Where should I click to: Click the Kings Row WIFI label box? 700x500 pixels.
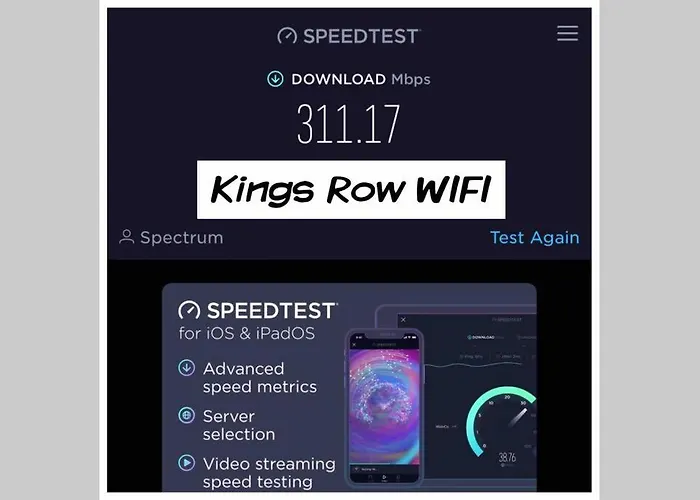tap(351, 190)
